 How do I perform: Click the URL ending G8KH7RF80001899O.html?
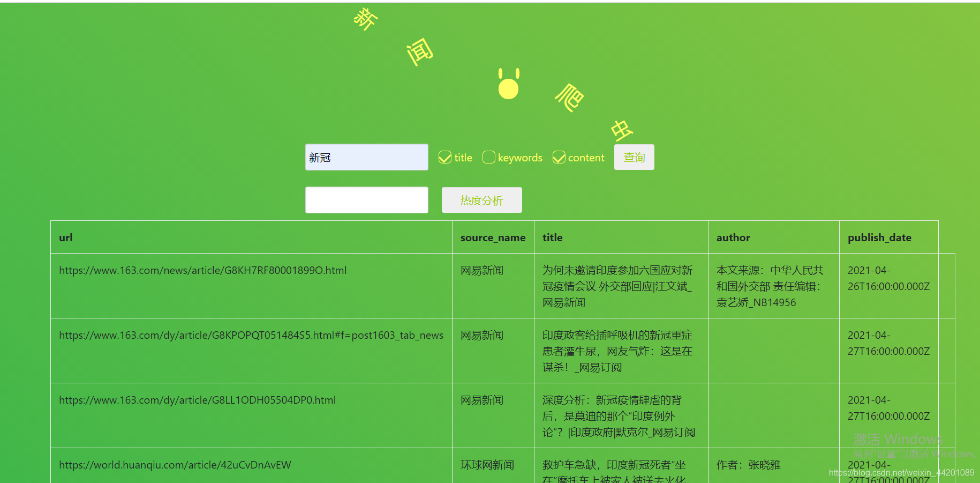203,270
